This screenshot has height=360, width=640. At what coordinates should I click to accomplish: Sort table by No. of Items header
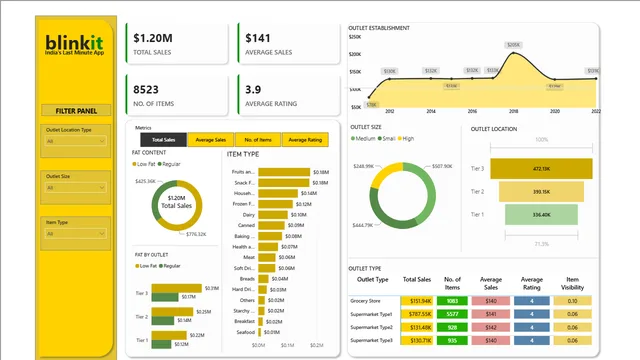click(x=452, y=283)
